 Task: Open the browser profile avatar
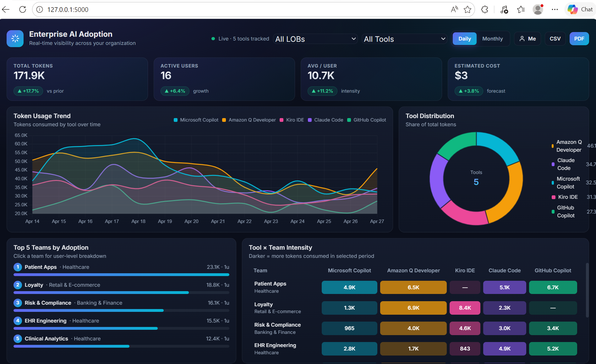[538, 9]
